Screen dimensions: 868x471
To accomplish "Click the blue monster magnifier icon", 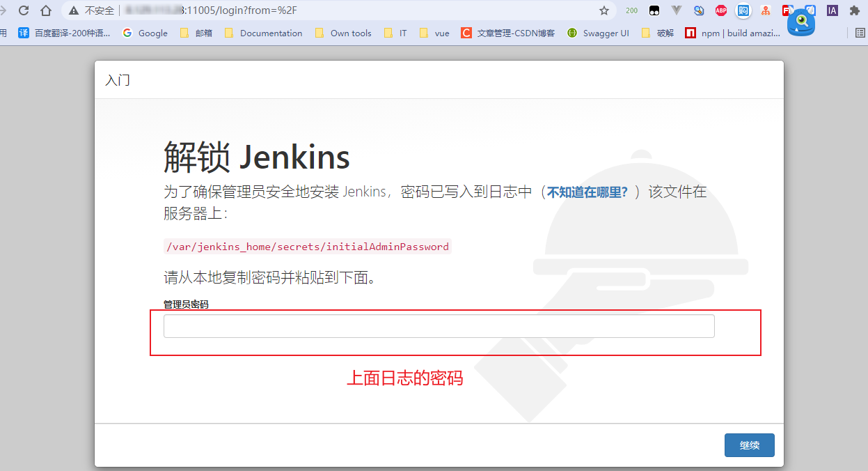I will [x=802, y=23].
